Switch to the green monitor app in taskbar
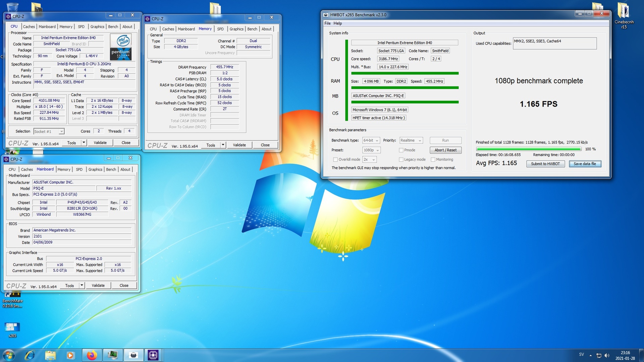 coord(113,355)
